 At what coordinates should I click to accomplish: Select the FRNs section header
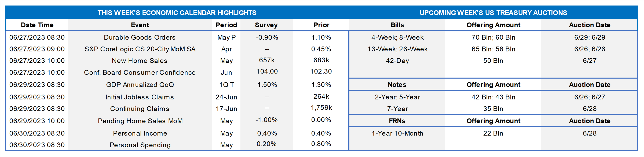397,121
